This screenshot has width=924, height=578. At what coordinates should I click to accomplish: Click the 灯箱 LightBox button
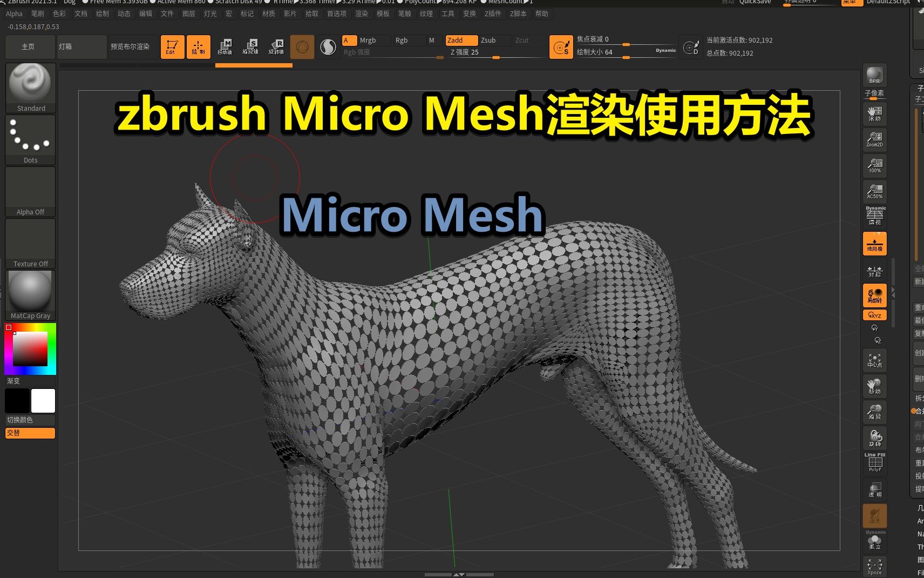81,47
